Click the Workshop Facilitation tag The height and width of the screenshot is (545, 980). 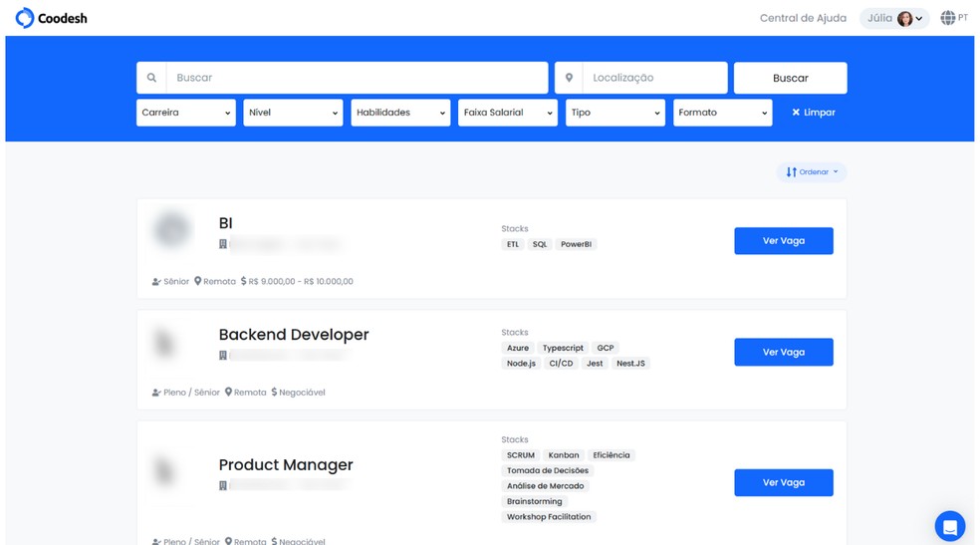(x=549, y=517)
